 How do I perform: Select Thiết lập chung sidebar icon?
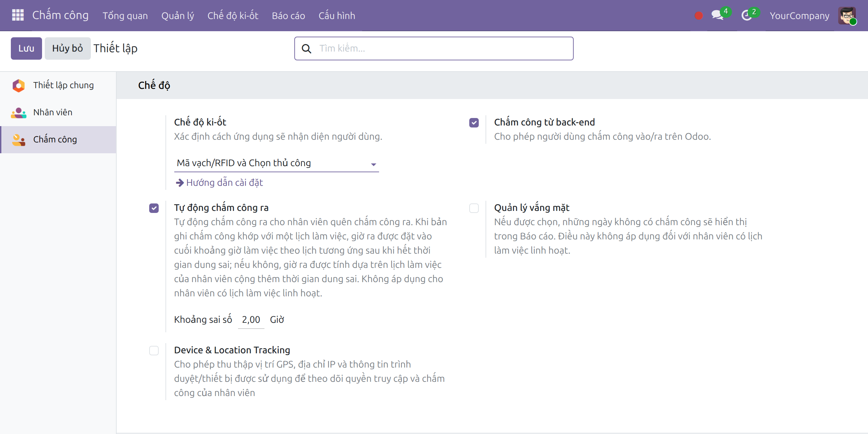(19, 85)
